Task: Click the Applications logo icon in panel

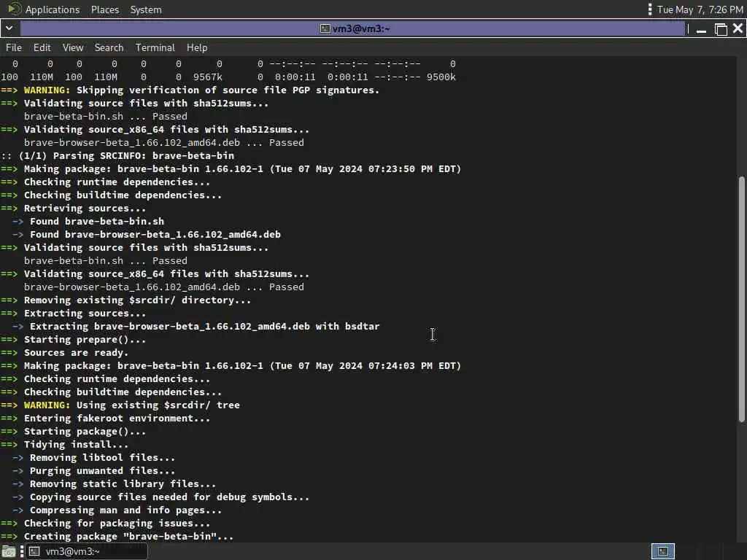Action: pyautogui.click(x=15, y=9)
